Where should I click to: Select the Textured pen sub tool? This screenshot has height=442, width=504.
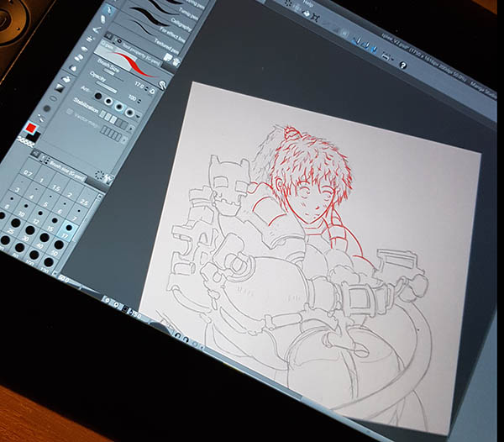pyautogui.click(x=165, y=45)
